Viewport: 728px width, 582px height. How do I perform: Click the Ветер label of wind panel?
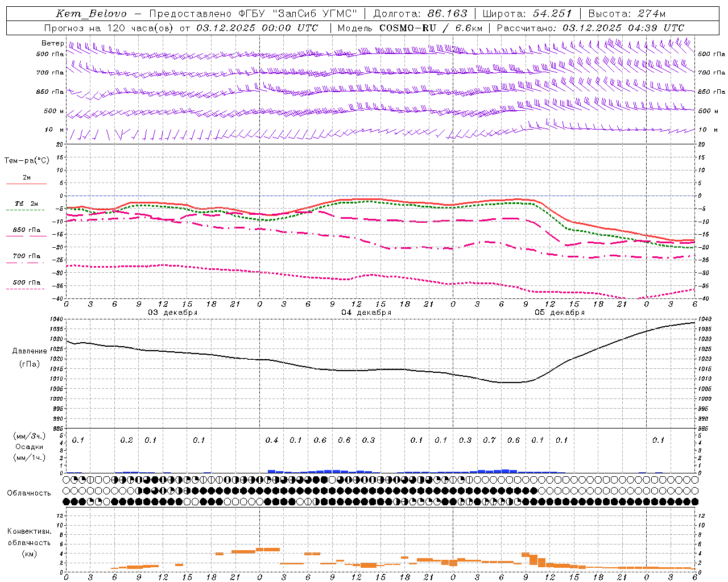pos(52,43)
